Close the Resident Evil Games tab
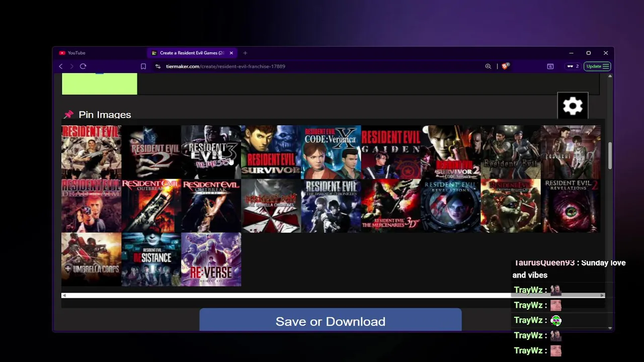 click(x=231, y=53)
